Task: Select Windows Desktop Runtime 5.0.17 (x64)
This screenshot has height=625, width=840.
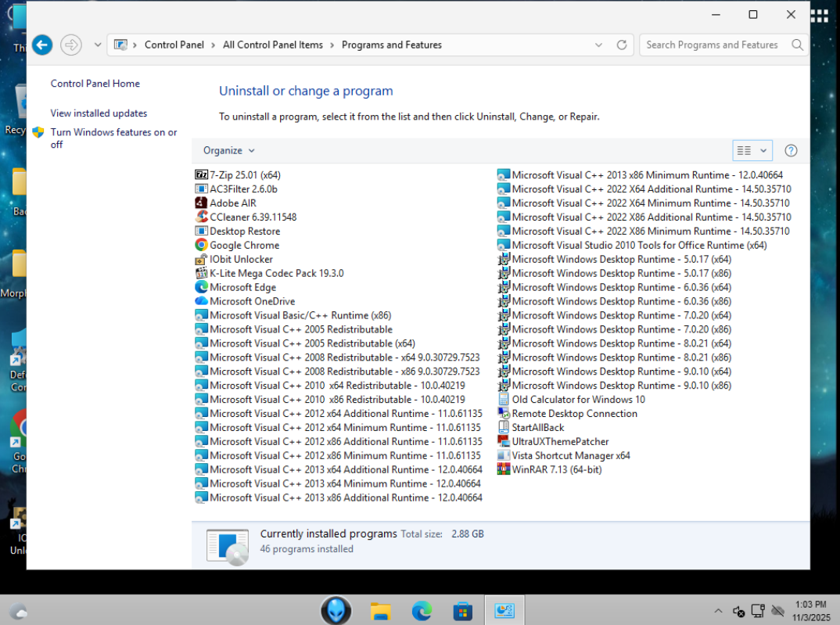Action: [x=615, y=259]
